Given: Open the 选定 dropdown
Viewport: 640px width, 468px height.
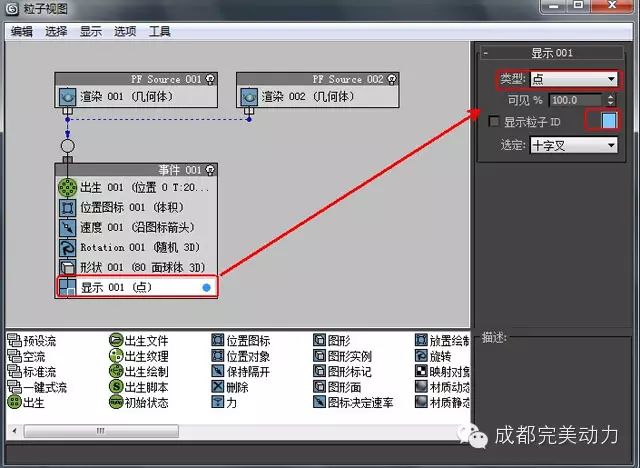Looking at the screenshot, I should tap(574, 145).
